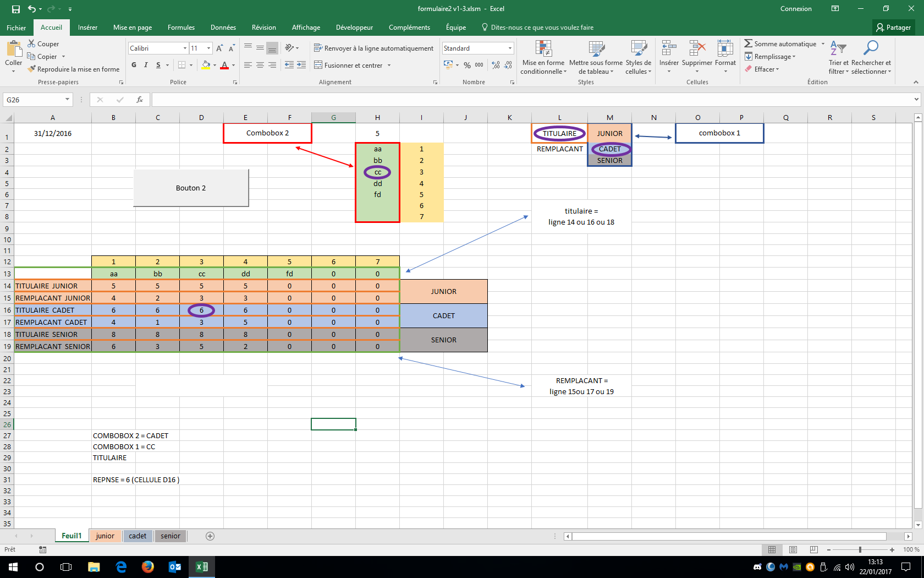The height and width of the screenshot is (578, 924).
Task: Toggle Renvoyer à la ligne automatiquement
Action: [373, 48]
